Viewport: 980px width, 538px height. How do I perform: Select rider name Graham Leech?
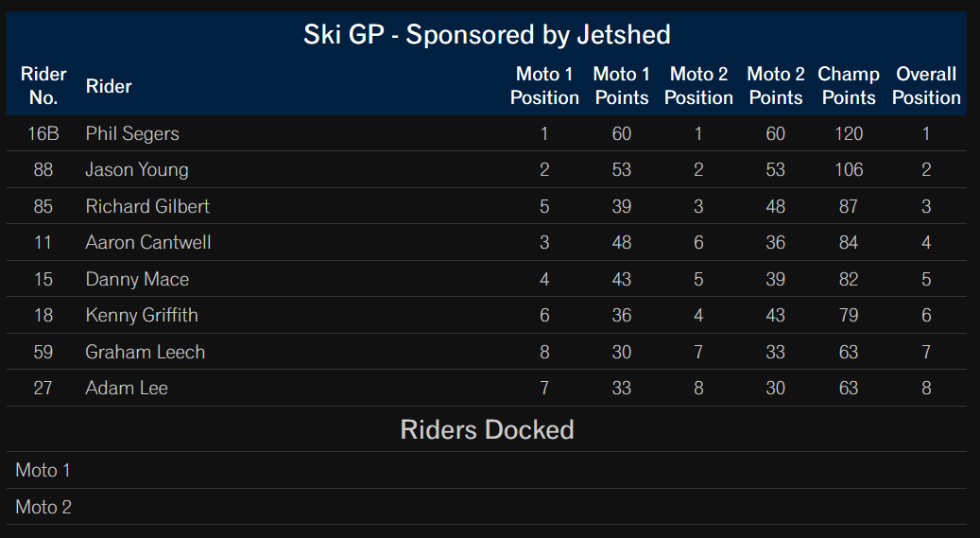[145, 352]
